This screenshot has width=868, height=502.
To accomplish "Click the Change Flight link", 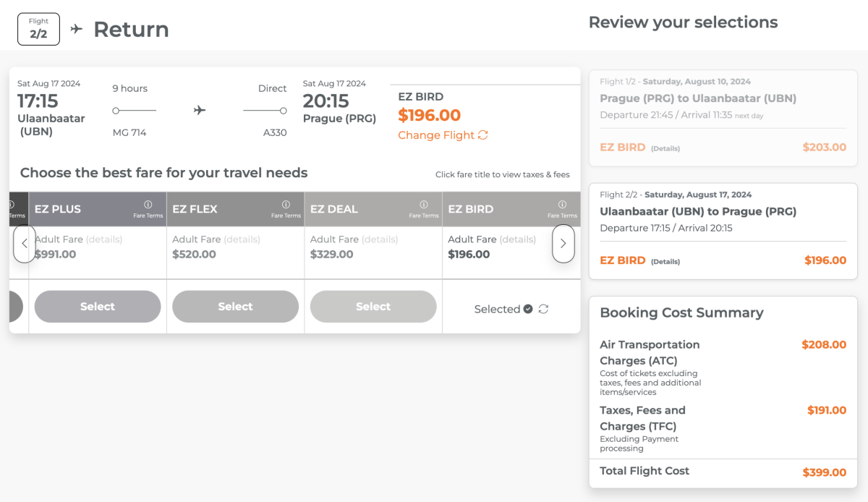I will [436, 135].
